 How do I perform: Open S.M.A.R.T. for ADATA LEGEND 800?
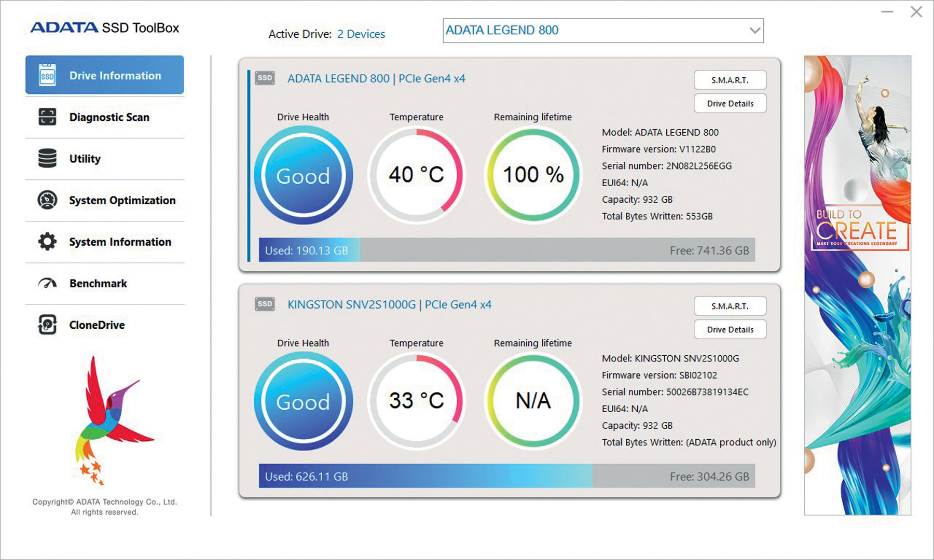[x=730, y=80]
